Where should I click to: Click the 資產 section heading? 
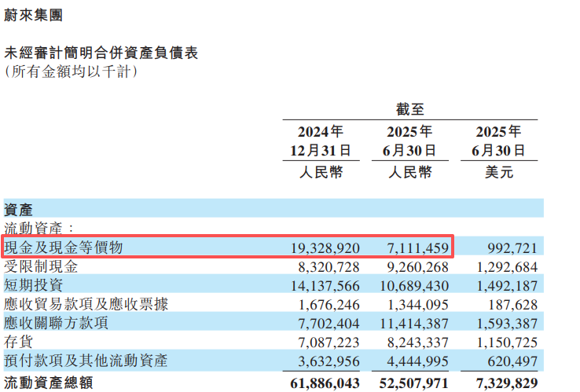click(18, 210)
